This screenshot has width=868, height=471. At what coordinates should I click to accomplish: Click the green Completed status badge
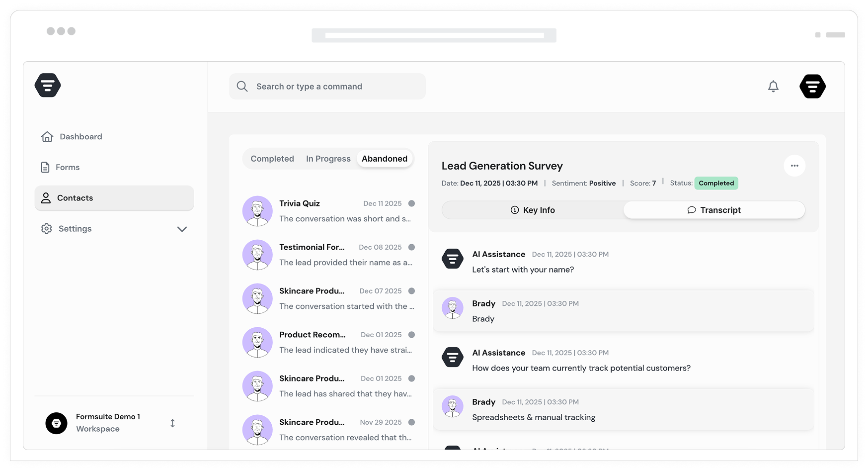click(716, 183)
